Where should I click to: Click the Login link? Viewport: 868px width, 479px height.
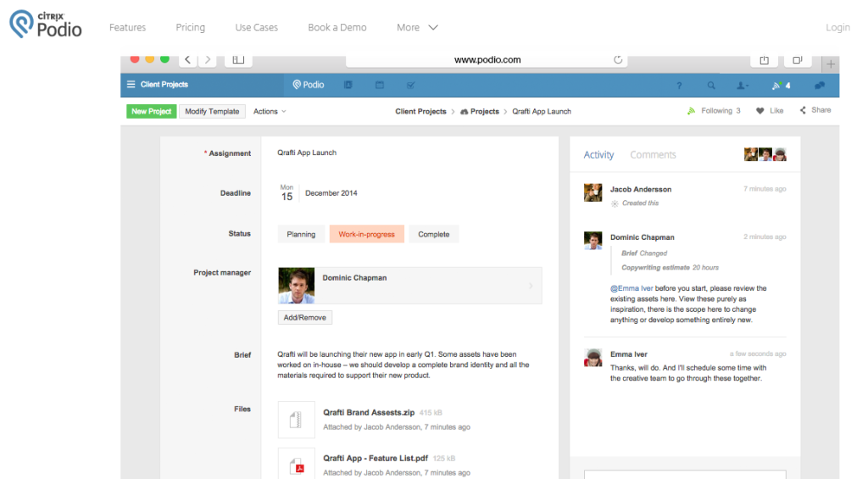(x=837, y=27)
